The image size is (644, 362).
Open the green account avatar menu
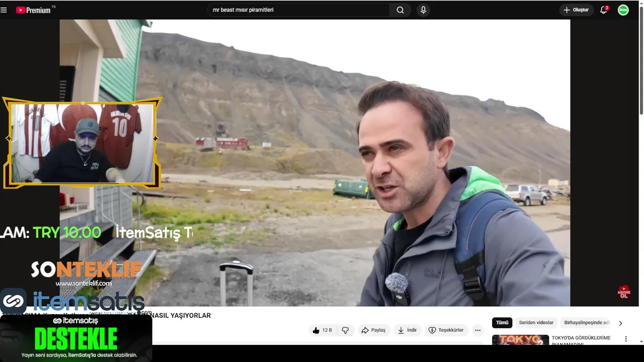click(x=623, y=10)
